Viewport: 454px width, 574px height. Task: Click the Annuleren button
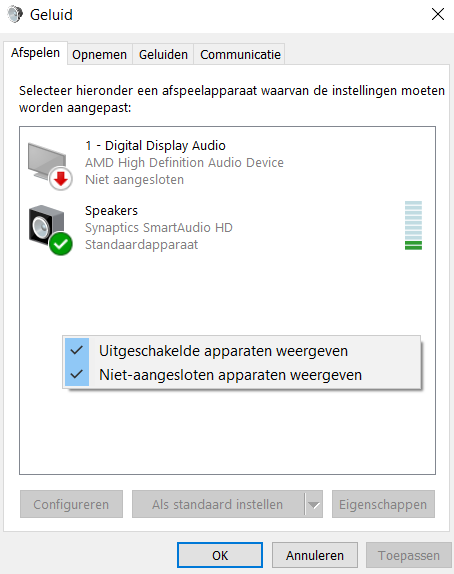pyautogui.click(x=315, y=555)
